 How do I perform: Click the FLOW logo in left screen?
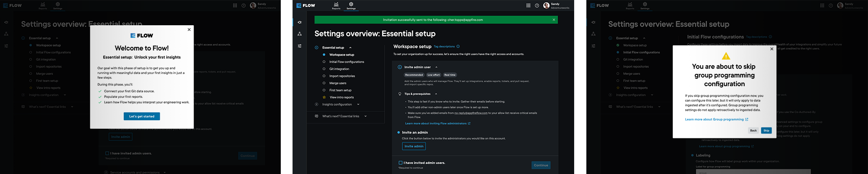[12, 6]
